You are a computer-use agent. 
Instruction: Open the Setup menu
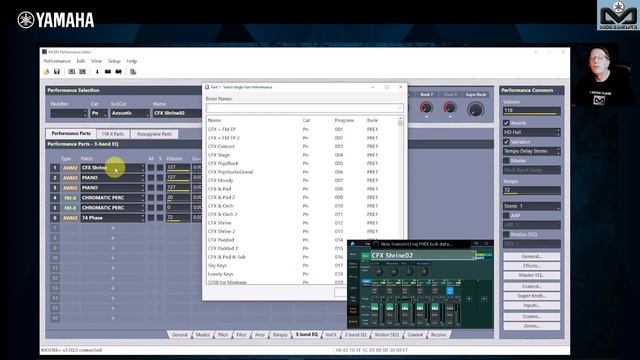[x=114, y=61]
